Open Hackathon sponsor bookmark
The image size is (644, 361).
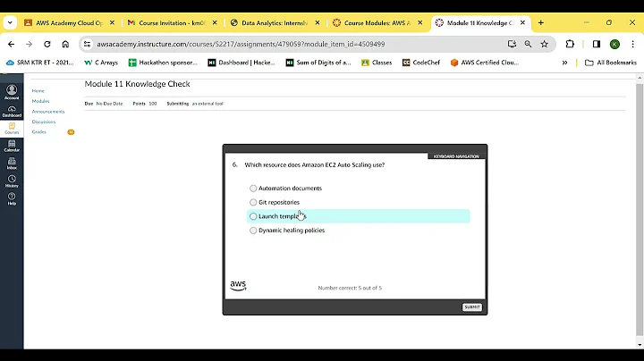[x=163, y=63]
